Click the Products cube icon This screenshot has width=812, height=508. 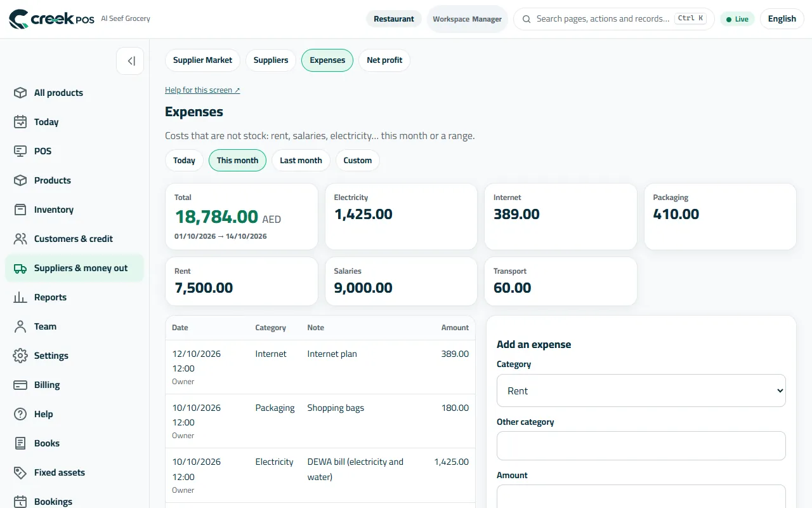20,180
